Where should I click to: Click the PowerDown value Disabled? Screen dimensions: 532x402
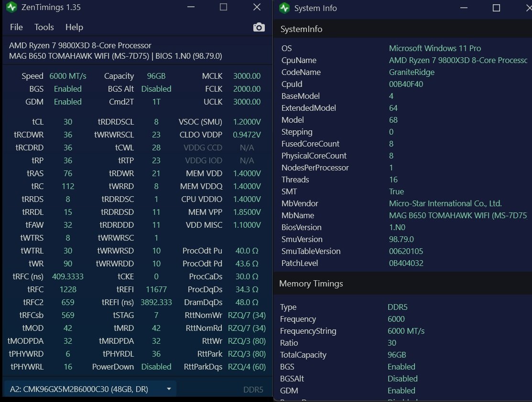coord(156,367)
